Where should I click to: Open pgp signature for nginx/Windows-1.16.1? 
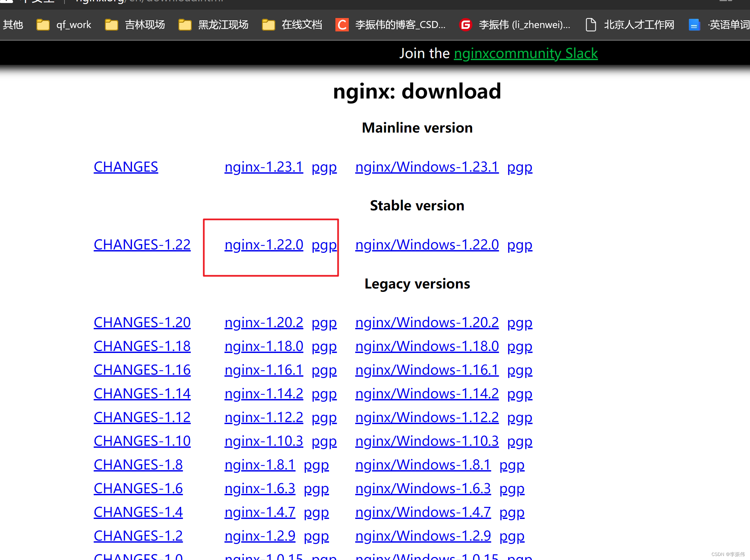click(520, 371)
